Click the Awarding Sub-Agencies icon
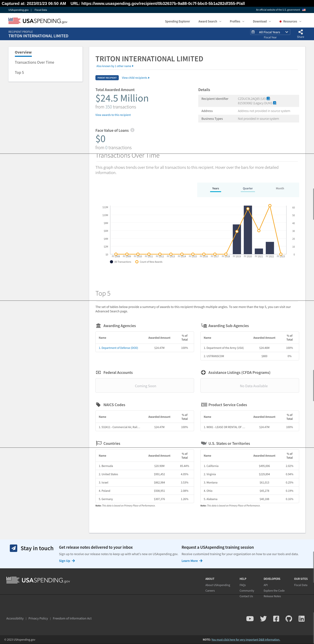 tap(204, 326)
